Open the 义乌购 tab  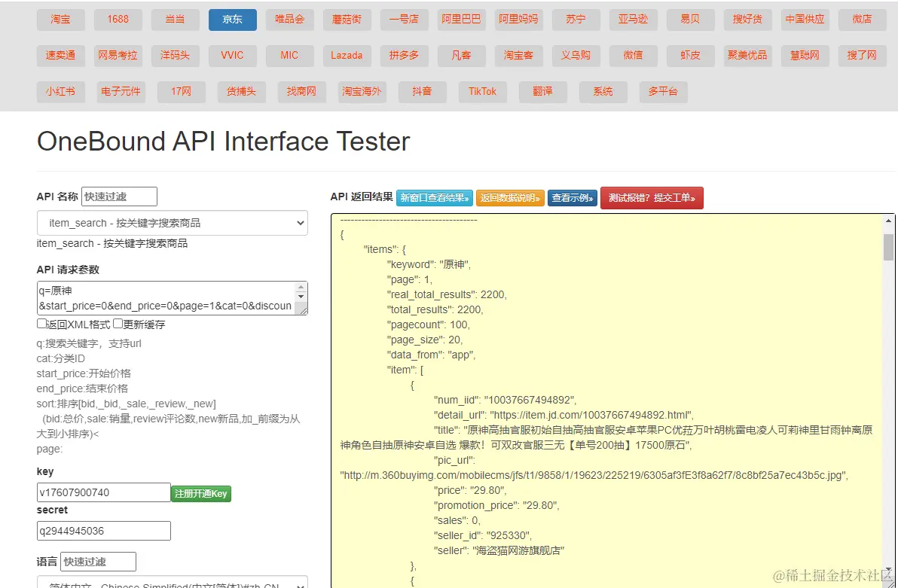tap(576, 56)
